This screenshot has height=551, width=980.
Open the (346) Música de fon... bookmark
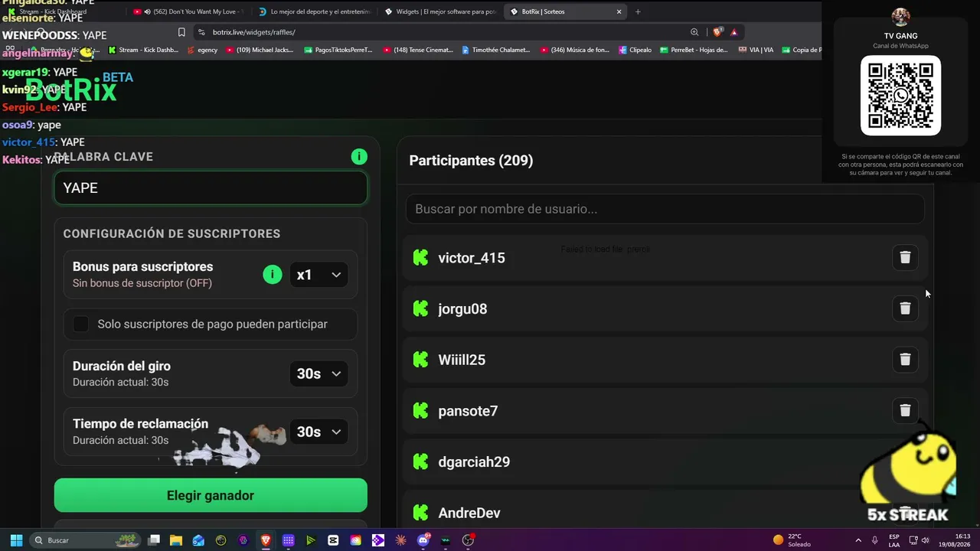click(575, 50)
